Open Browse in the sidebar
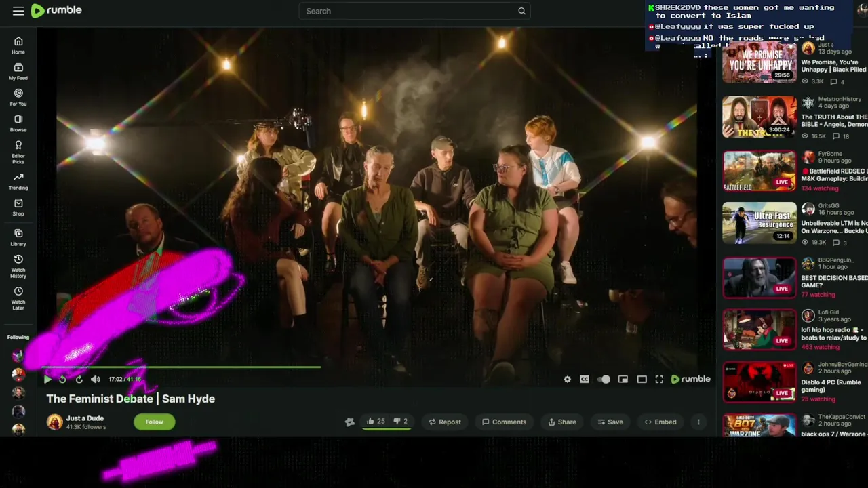 click(18, 123)
